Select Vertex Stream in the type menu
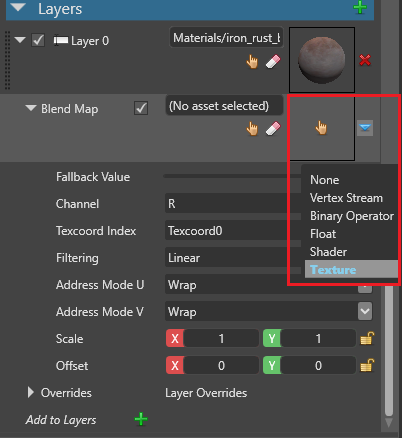 point(346,198)
